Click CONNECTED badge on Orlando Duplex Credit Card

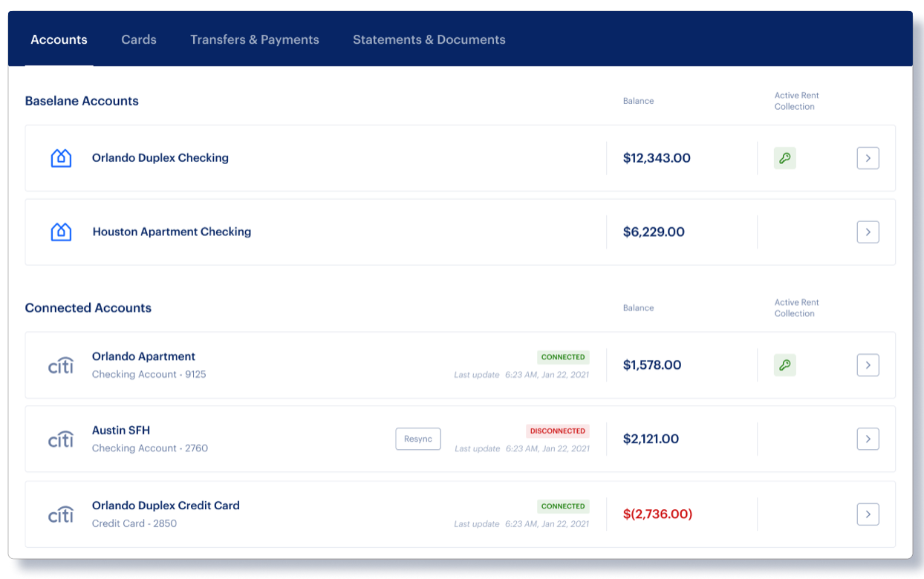click(563, 506)
